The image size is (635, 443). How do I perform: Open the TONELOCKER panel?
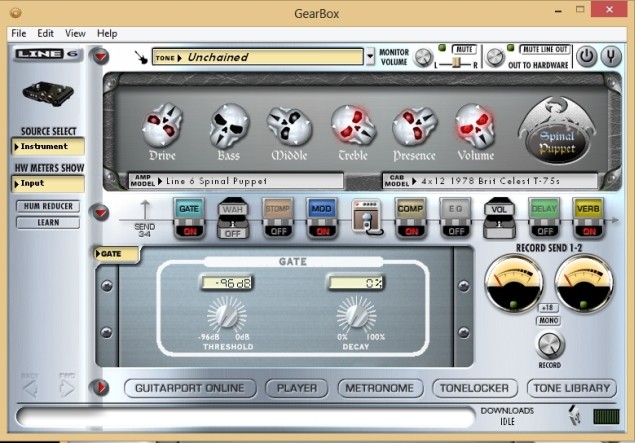point(475,388)
